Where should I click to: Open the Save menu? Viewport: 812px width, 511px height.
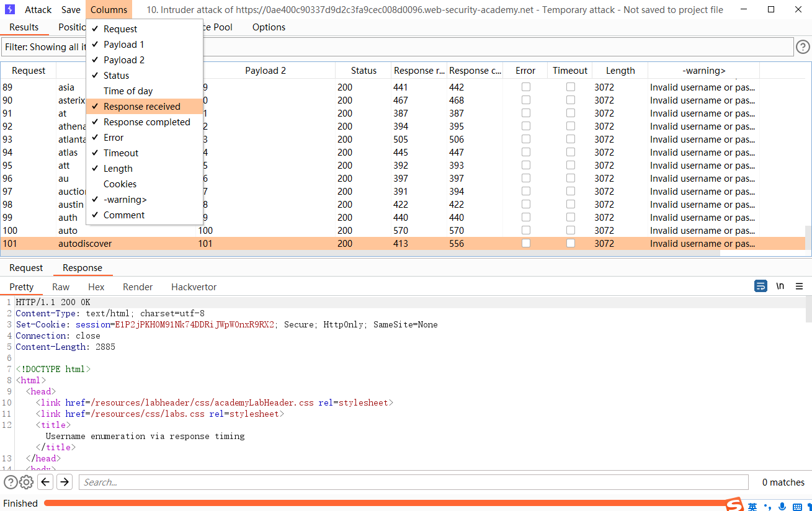[x=71, y=9]
